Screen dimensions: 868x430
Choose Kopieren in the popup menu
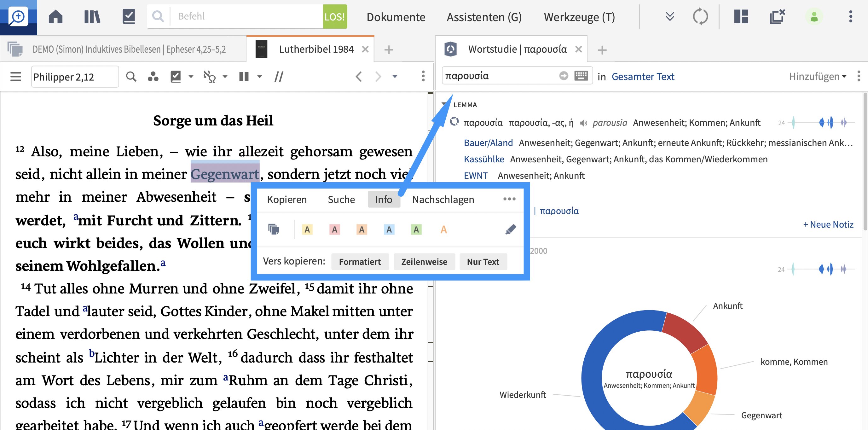pyautogui.click(x=287, y=200)
